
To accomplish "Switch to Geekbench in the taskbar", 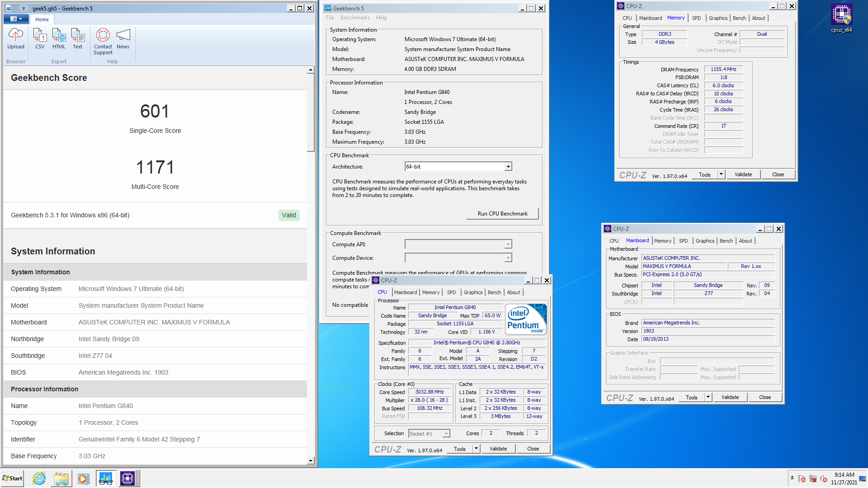I will click(106, 479).
